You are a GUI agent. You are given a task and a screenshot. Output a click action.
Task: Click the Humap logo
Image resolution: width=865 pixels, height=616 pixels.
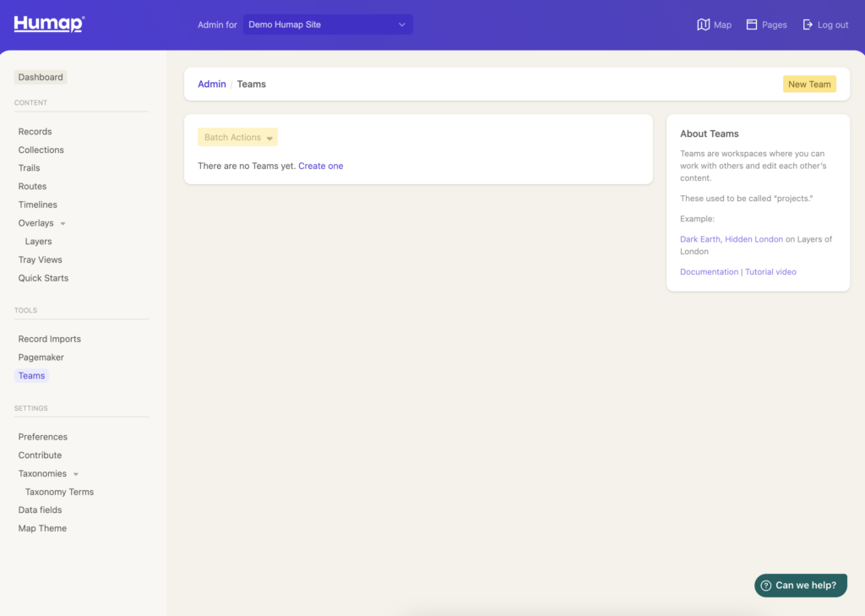(x=49, y=24)
